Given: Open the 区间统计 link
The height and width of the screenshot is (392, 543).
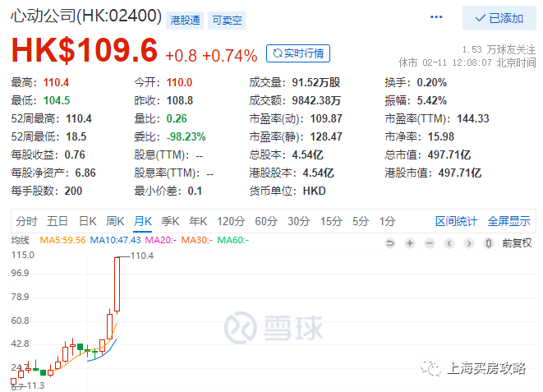Looking at the screenshot, I should [457, 221].
